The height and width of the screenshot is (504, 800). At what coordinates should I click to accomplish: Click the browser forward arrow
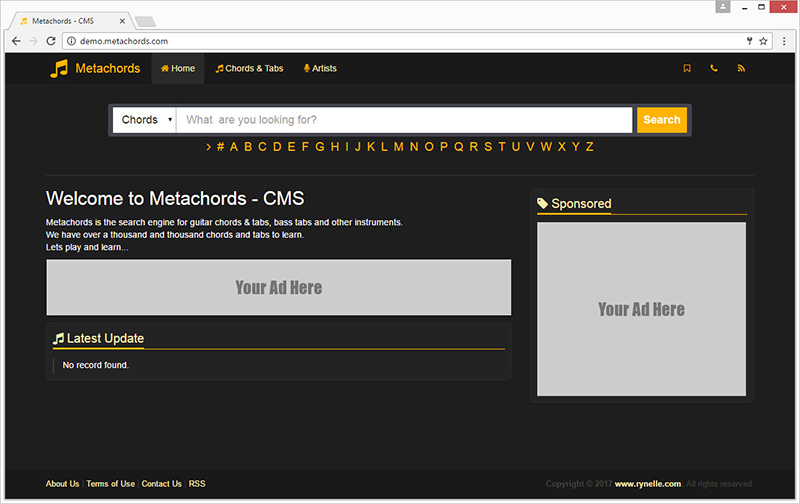click(34, 41)
